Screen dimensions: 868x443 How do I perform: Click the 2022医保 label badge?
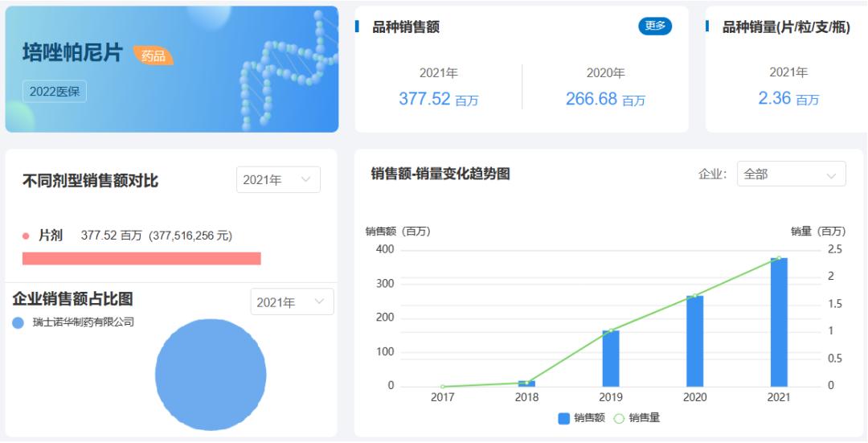pyautogui.click(x=55, y=92)
